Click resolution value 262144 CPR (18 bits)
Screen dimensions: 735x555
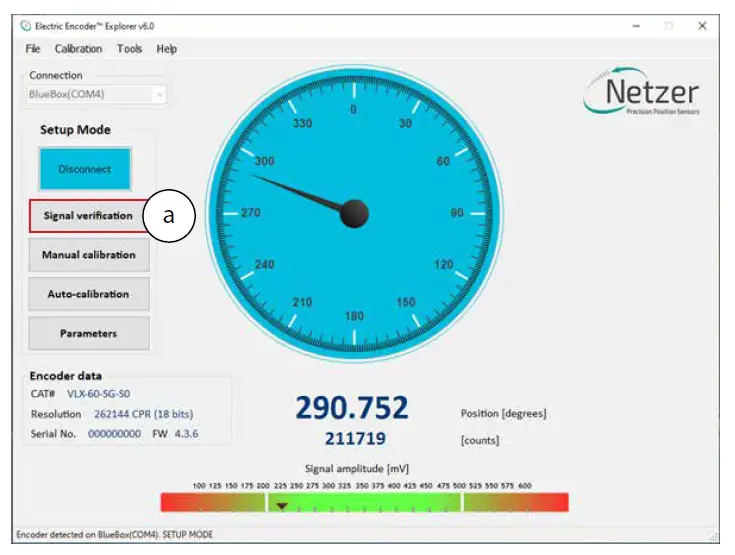tap(143, 414)
